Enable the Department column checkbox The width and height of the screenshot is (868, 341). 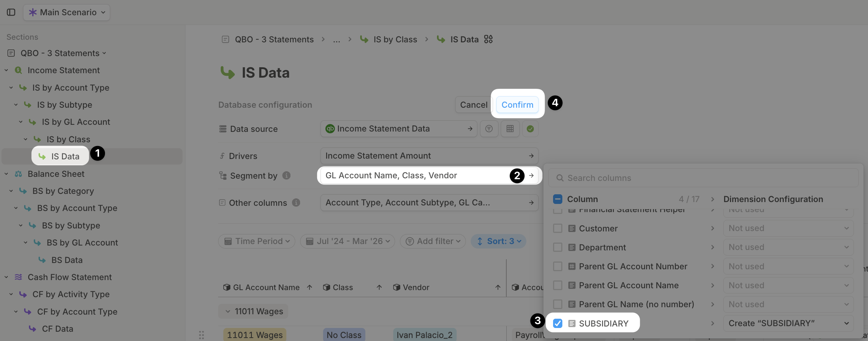[x=558, y=247]
